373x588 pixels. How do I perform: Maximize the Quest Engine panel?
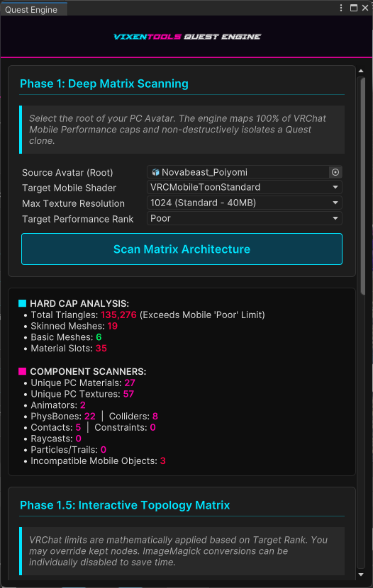[x=353, y=8]
